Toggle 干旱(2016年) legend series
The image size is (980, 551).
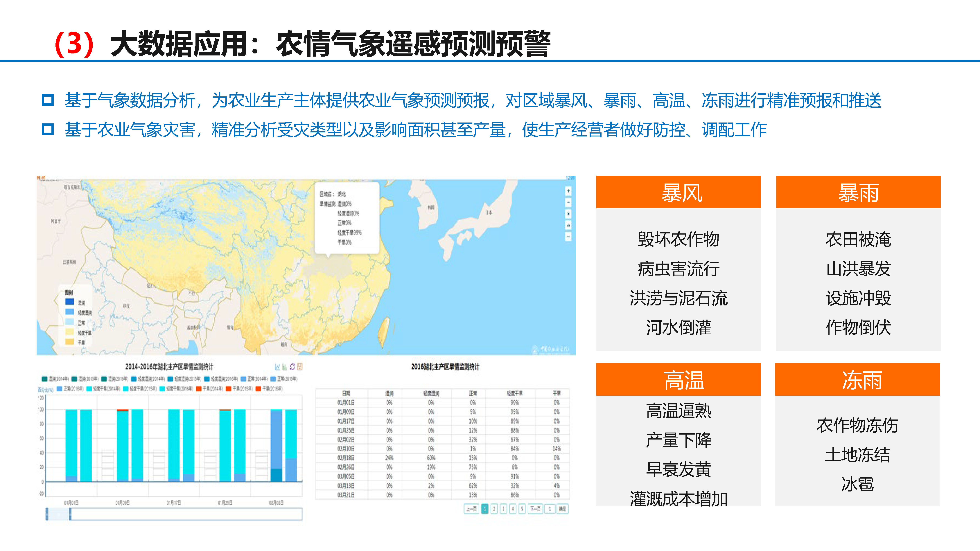pyautogui.click(x=269, y=389)
